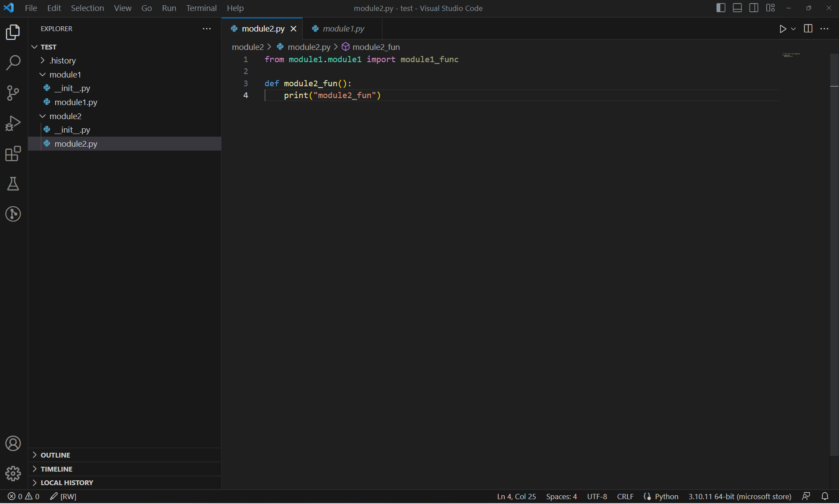Open the Go menu
Screen dimensions: 839x504
[x=147, y=8]
